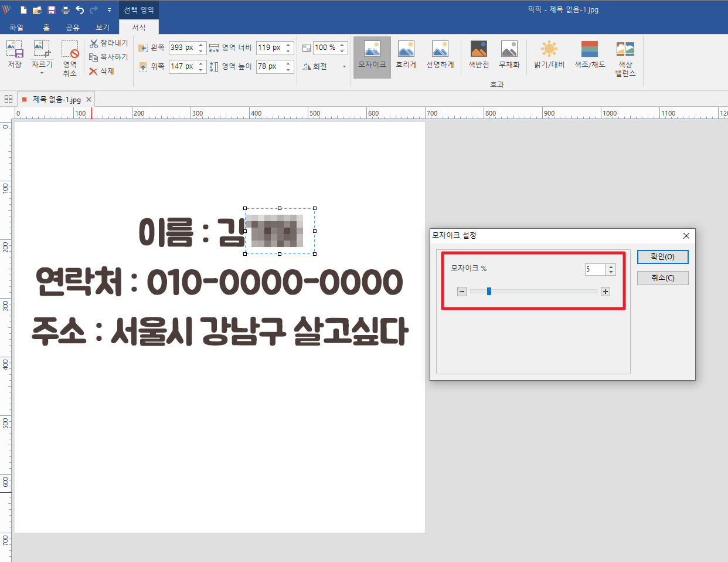The height and width of the screenshot is (562, 728).
Task: Click the 주소 : 서울시 강남구 살고싶다 text
Action: tap(220, 331)
